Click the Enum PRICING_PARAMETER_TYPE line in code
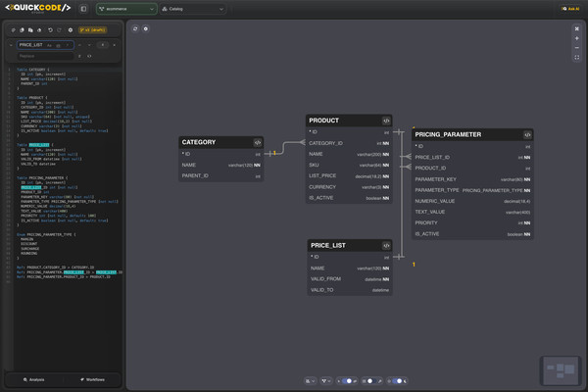 (x=46, y=234)
